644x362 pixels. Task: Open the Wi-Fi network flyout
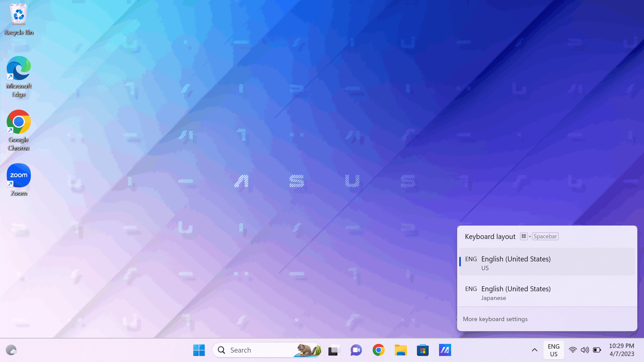[x=573, y=350]
